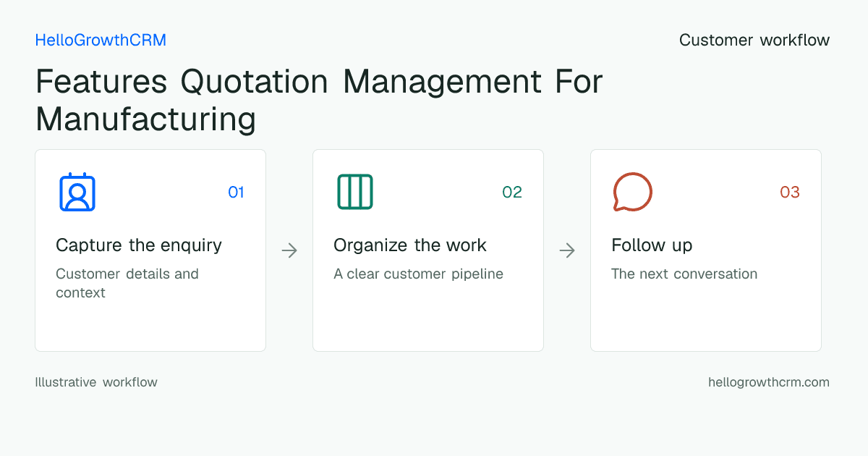
Task: Click the "Organize the work" title
Action: point(410,245)
